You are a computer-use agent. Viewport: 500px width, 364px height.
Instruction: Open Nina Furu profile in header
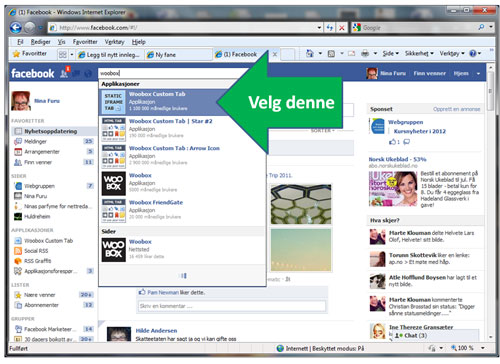[386, 73]
